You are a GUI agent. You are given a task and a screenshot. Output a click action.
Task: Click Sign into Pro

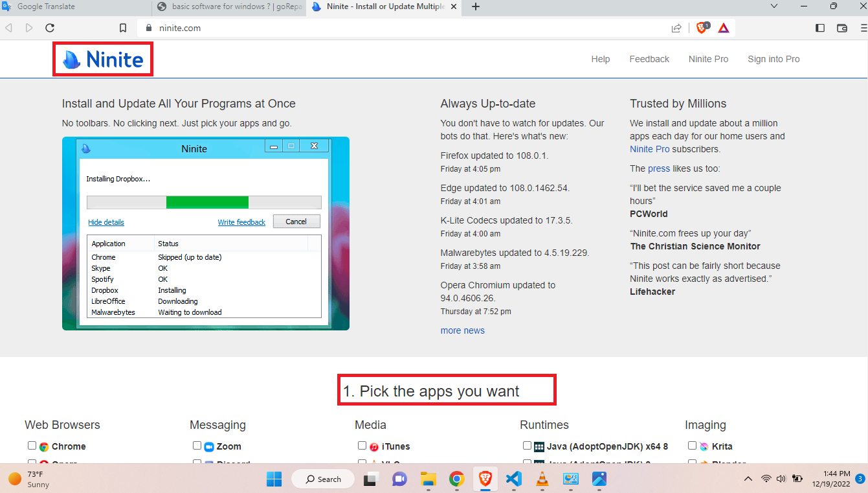(x=773, y=59)
